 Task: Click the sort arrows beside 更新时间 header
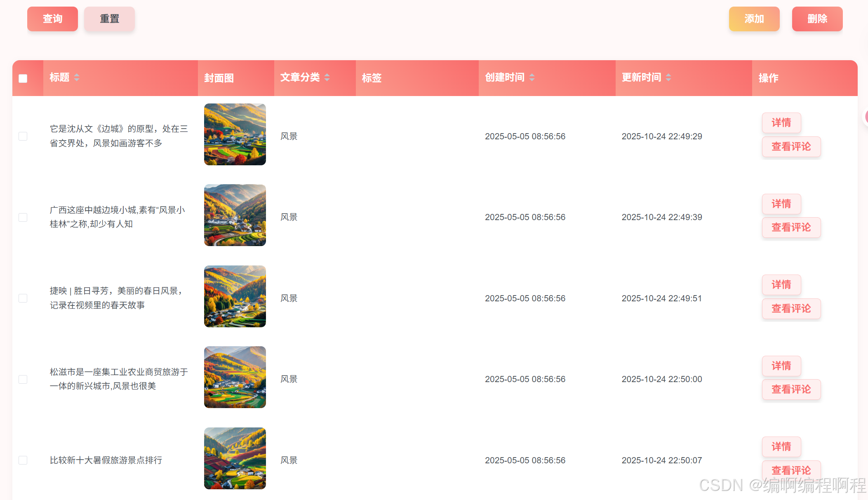coord(668,77)
